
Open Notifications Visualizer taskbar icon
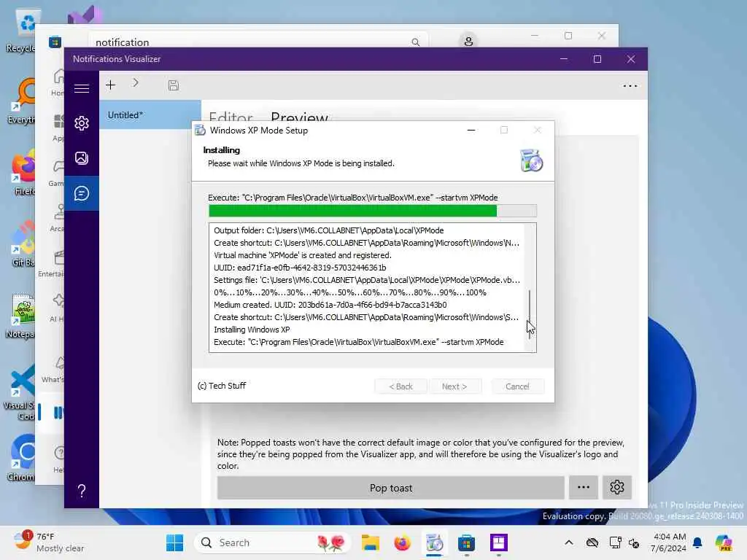coord(498,542)
